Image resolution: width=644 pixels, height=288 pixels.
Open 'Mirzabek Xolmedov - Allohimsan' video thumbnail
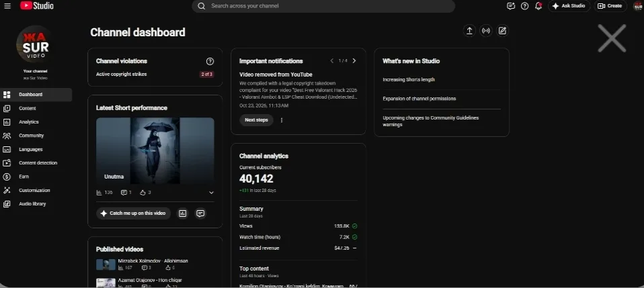click(x=106, y=265)
